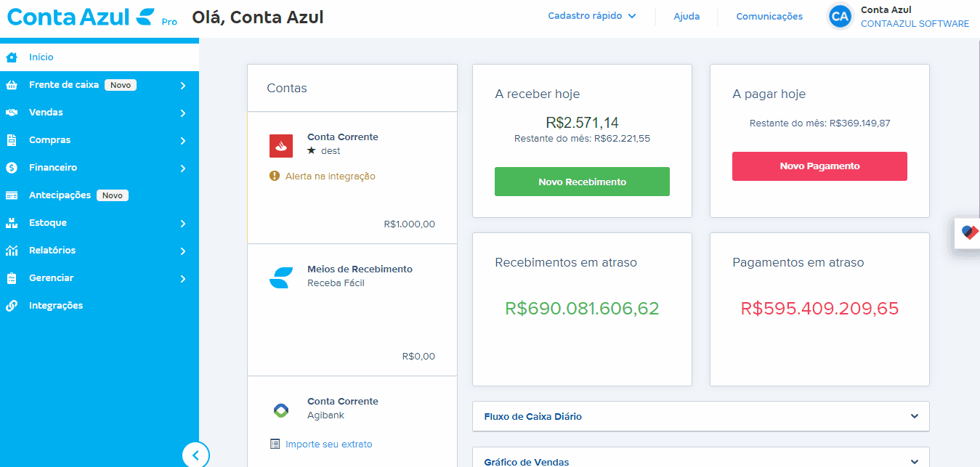Click the Novo Recebimento button
The width and height of the screenshot is (980, 467).
tap(582, 182)
